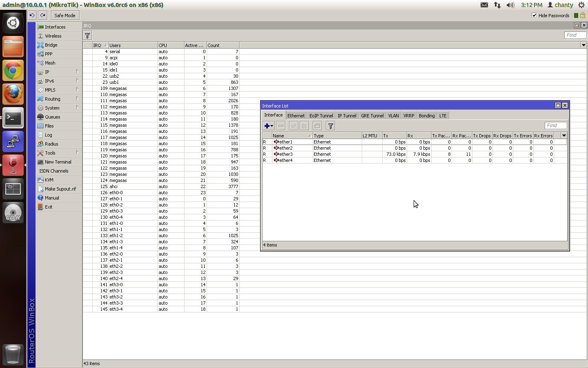
Task: Switch to the VLAN tab
Action: pyautogui.click(x=393, y=116)
